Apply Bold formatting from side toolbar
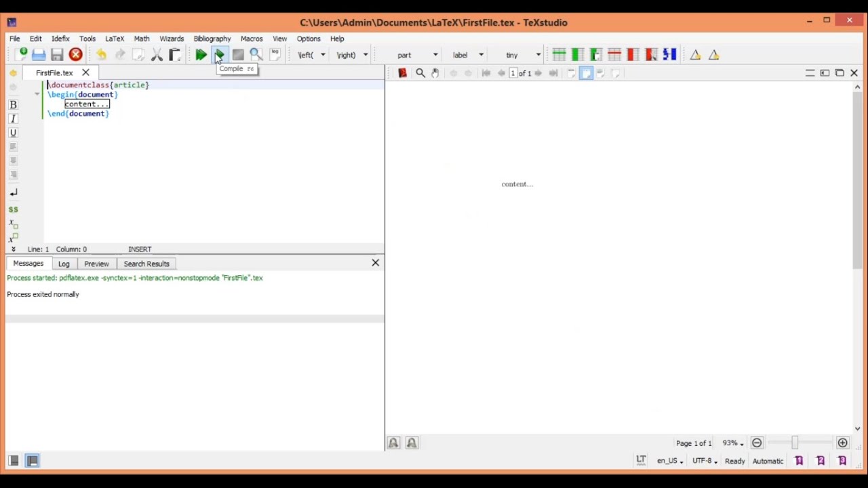The width and height of the screenshot is (868, 488). click(x=13, y=104)
